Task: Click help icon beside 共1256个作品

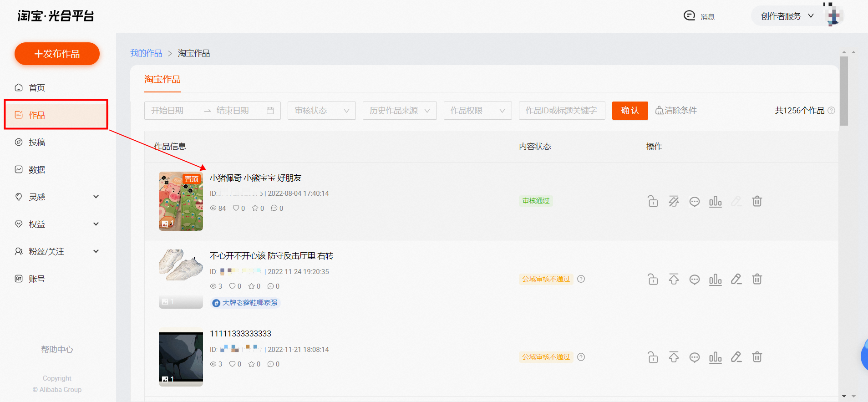Action: point(832,110)
